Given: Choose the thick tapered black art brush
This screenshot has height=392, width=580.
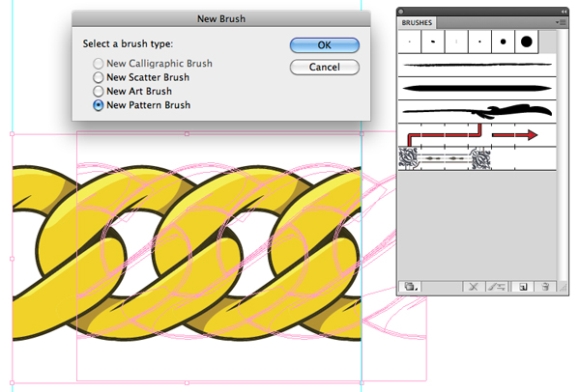Looking at the screenshot, I should [x=478, y=88].
